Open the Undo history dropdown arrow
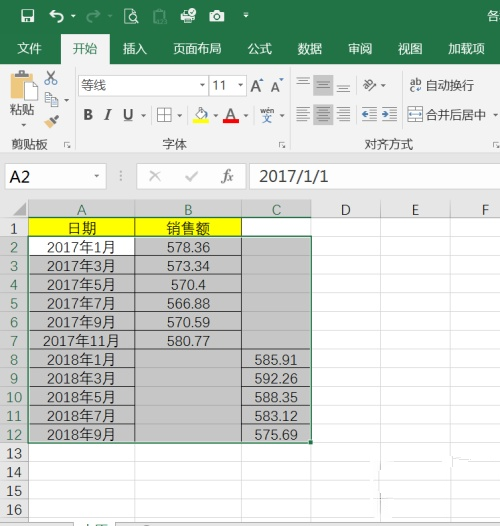This screenshot has width=500, height=526. point(73,16)
